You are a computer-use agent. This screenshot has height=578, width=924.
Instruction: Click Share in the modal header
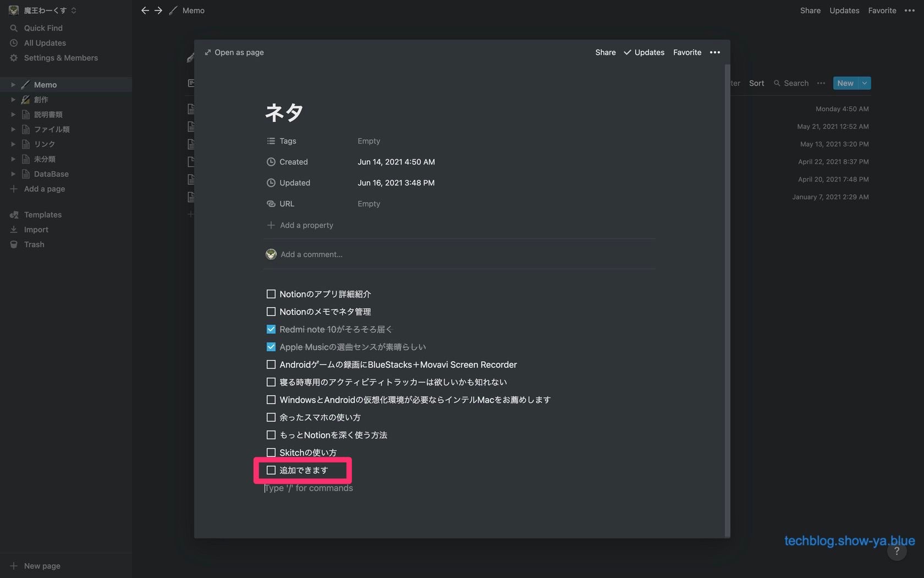point(605,52)
